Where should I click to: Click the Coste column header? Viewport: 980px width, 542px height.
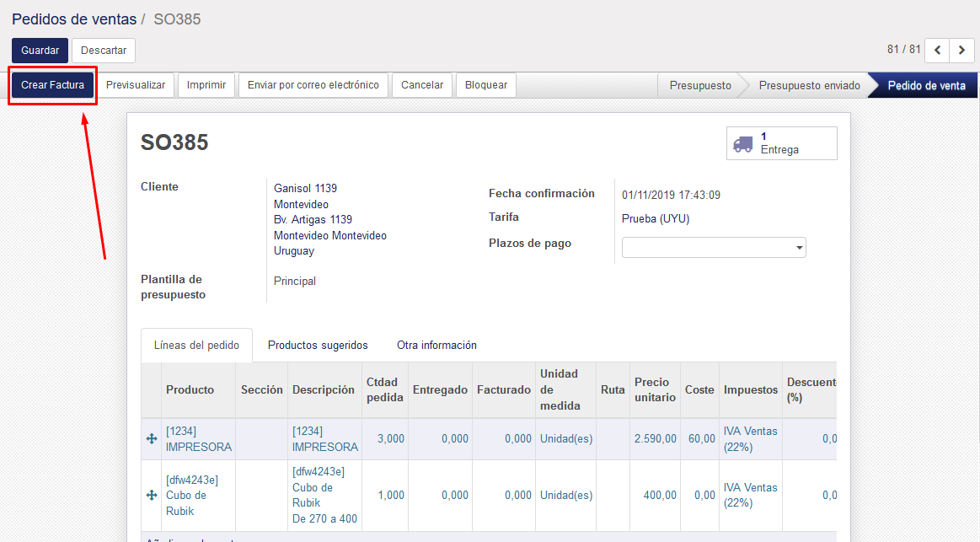(699, 389)
